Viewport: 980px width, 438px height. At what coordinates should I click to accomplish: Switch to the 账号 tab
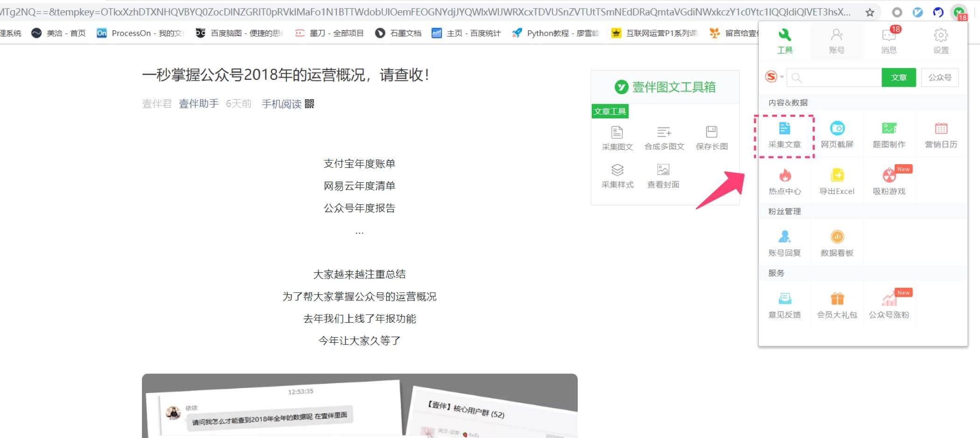click(837, 41)
